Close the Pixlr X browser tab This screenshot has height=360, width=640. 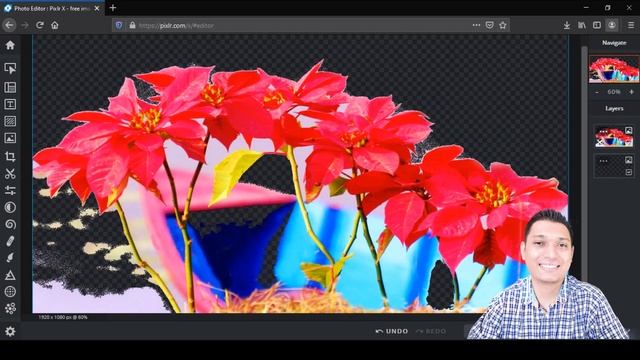(97, 8)
